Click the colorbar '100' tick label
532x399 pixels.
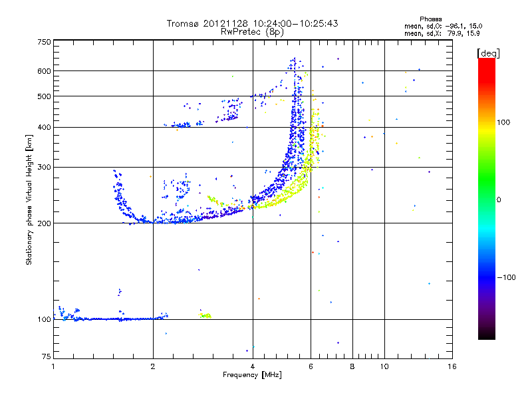[503, 122]
